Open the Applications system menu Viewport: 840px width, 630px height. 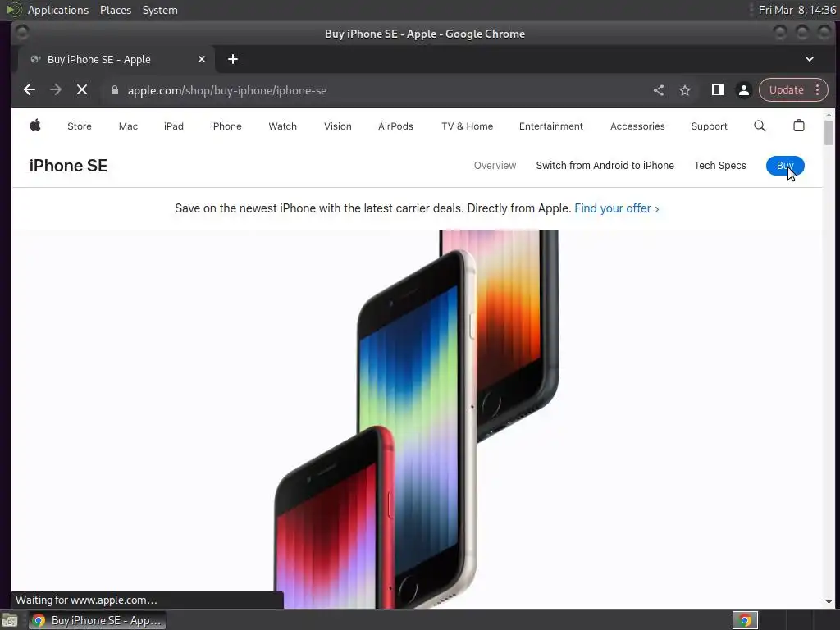[x=58, y=10]
